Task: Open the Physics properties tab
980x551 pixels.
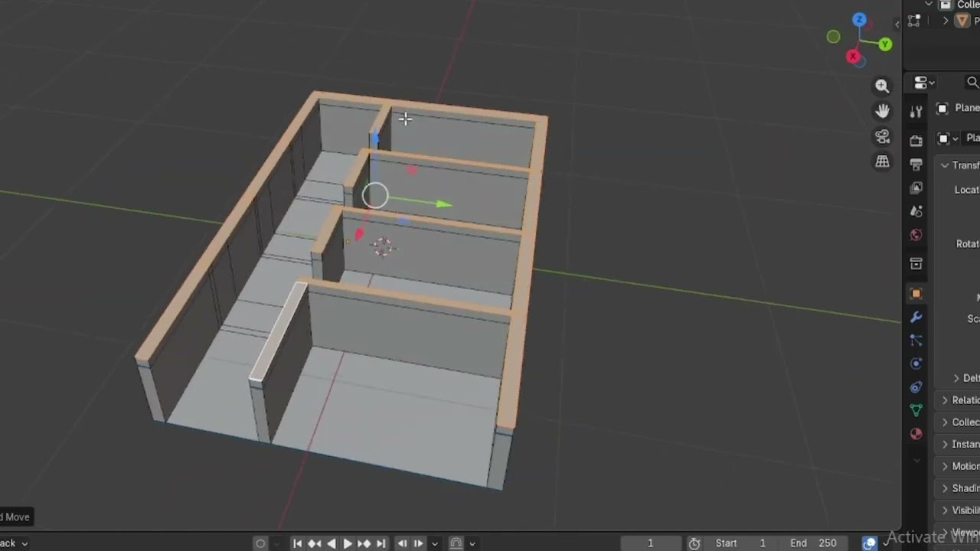Action: pos(916,364)
